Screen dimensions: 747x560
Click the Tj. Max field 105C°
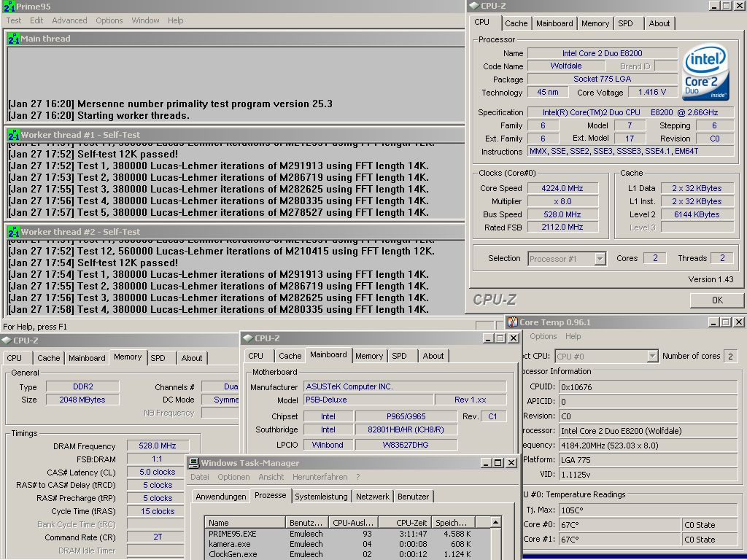pyautogui.click(x=648, y=510)
